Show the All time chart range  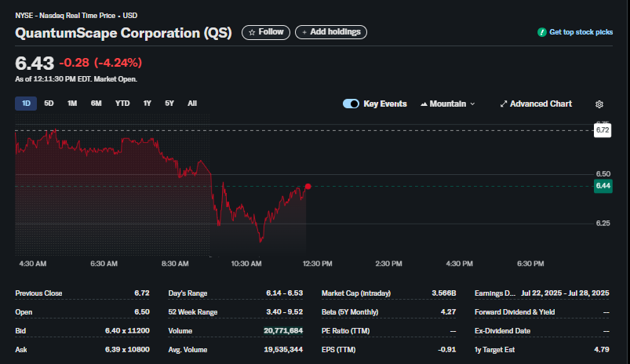[192, 104]
